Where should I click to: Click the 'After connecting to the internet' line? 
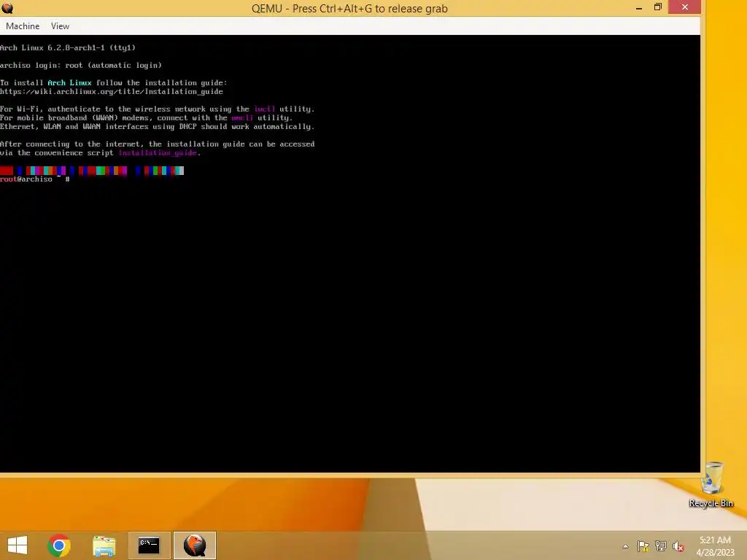(x=158, y=144)
